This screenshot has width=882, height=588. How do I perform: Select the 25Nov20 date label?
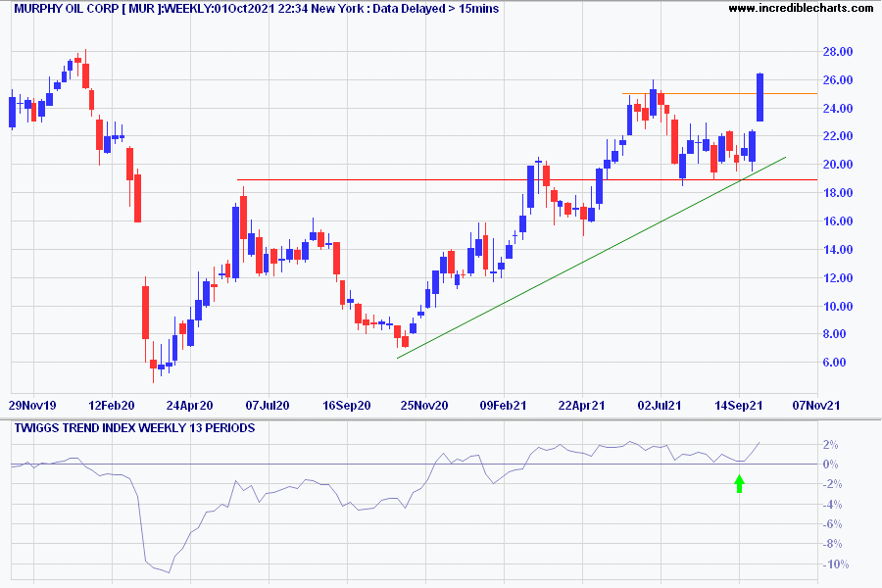click(x=424, y=405)
